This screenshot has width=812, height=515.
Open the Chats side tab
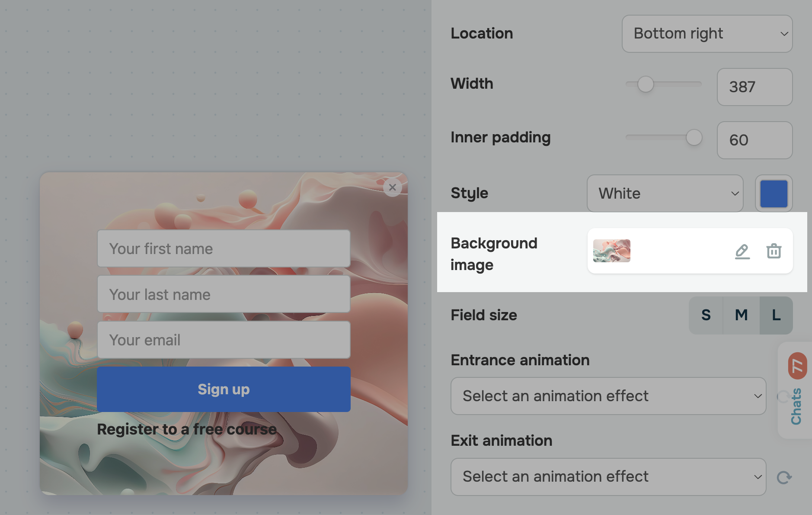click(796, 406)
